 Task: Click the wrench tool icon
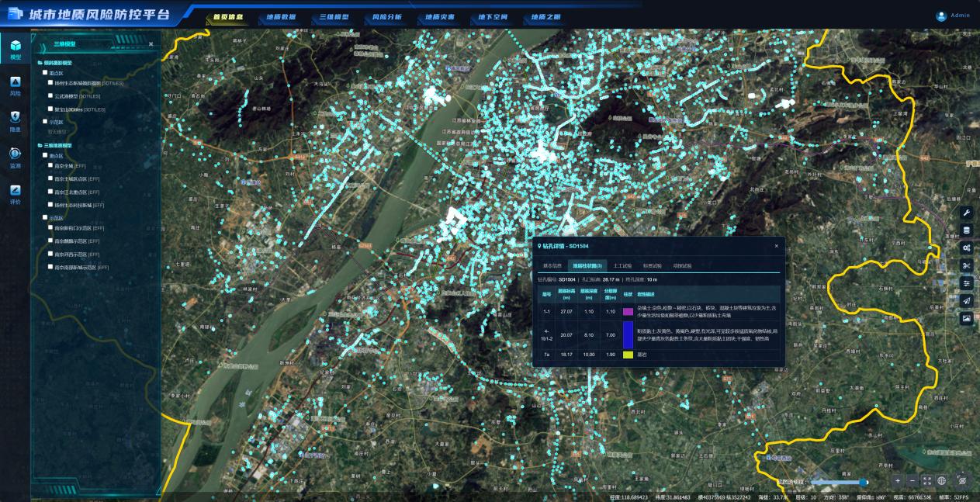[966, 213]
